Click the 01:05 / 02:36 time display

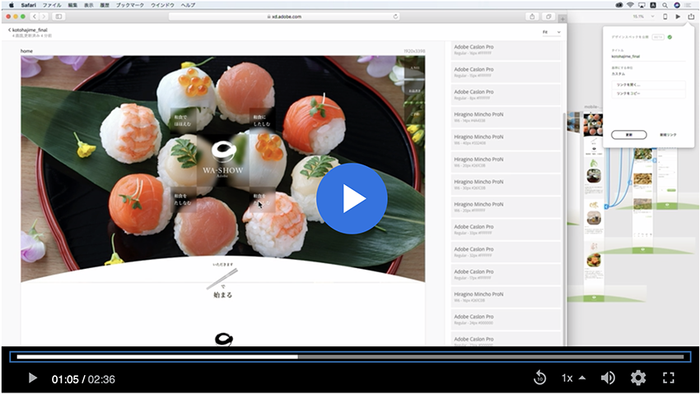point(83,379)
